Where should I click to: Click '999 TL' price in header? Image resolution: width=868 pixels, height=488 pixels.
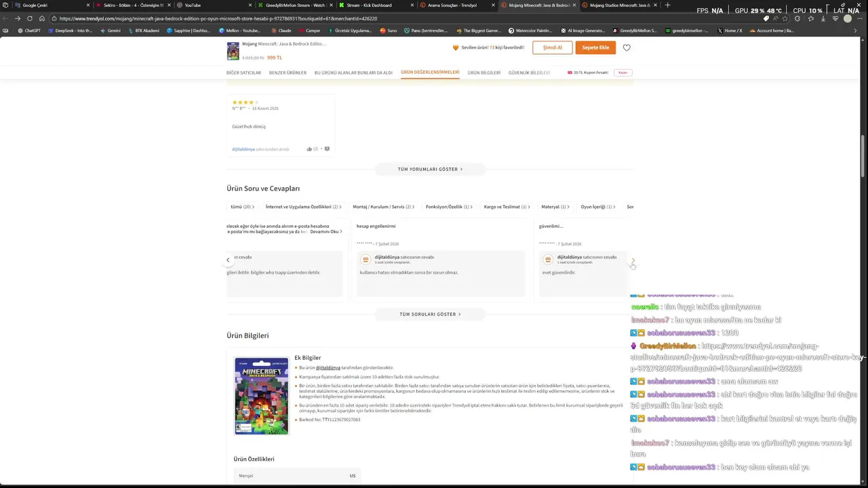[x=275, y=58]
